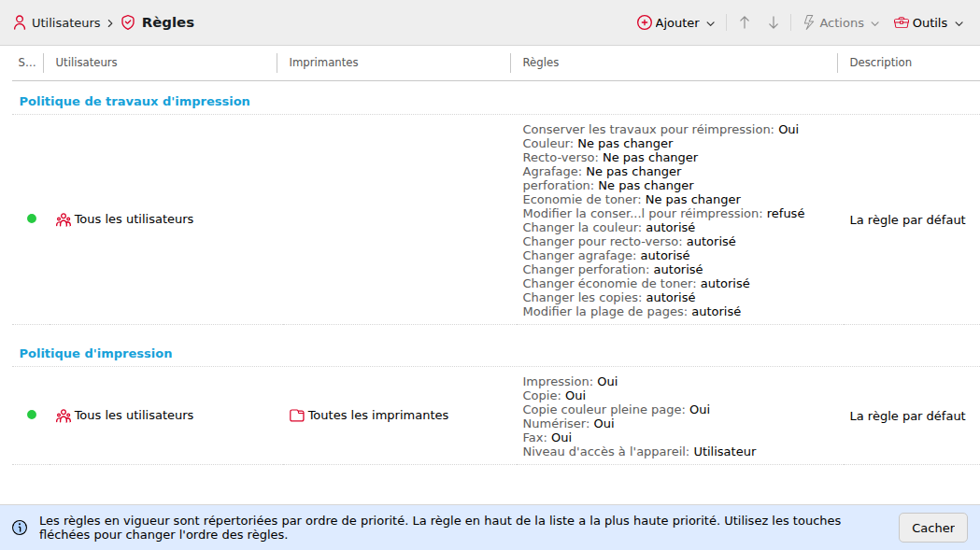This screenshot has width=980, height=550.
Task: Click the info icon in bottom banner
Action: [20, 528]
